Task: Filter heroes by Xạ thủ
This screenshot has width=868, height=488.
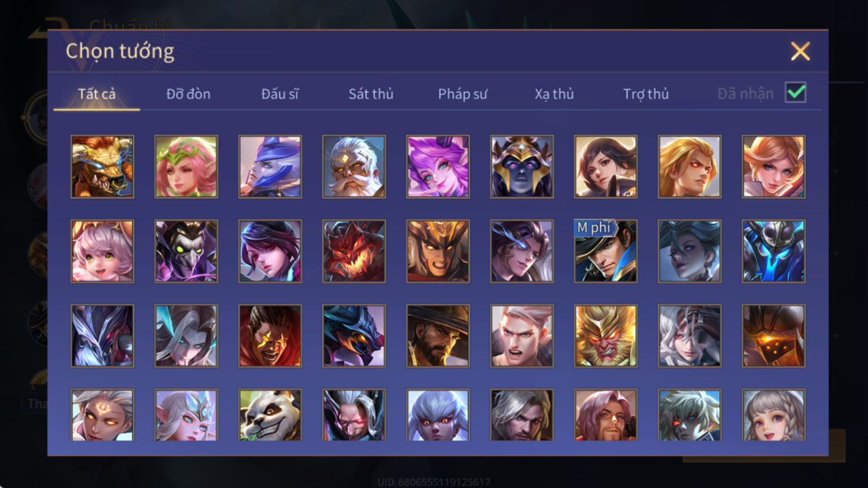Action: point(554,94)
